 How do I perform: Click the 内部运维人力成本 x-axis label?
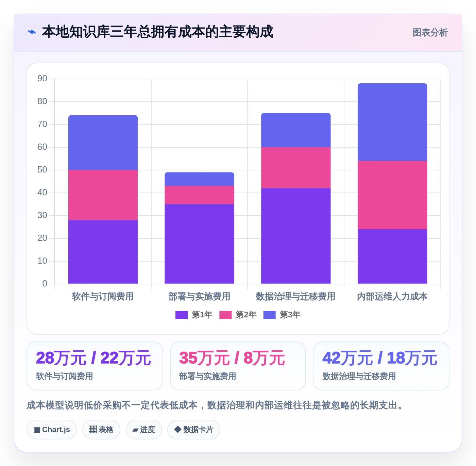(x=392, y=297)
